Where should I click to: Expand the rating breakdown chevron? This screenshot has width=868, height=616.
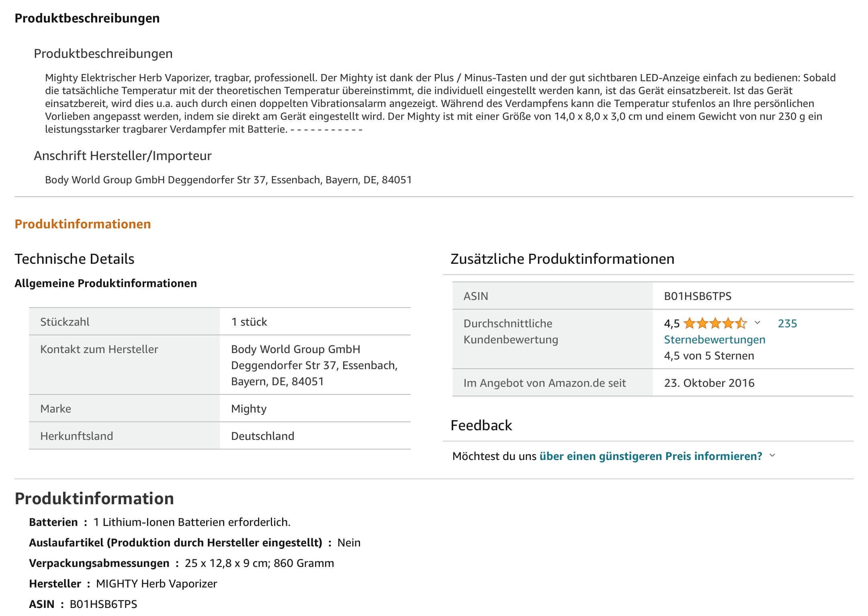click(757, 323)
